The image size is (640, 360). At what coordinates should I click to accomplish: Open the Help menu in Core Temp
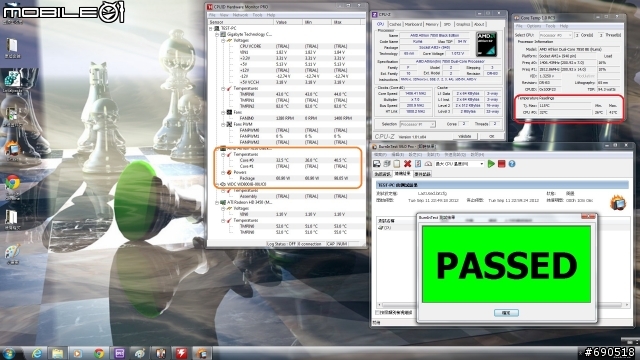pos(564,26)
